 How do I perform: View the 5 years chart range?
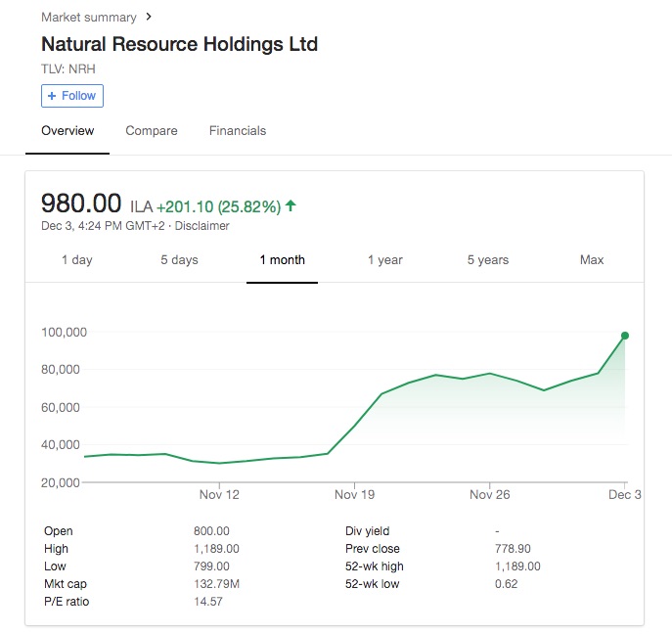coord(487,260)
